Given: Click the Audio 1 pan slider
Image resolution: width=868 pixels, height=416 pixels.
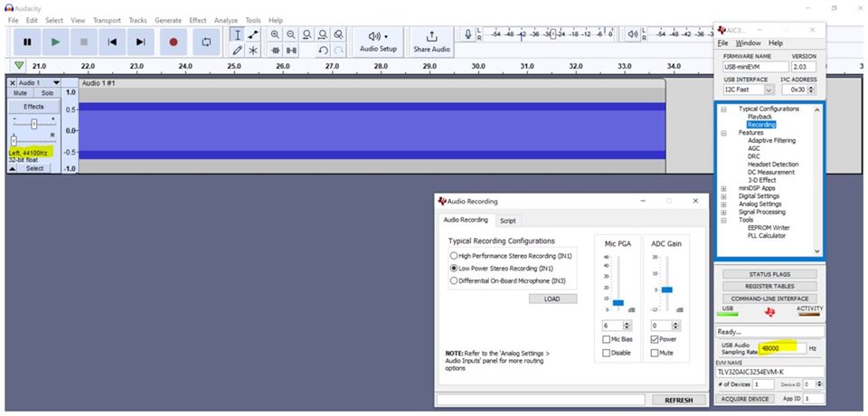Looking at the screenshot, I should [x=14, y=141].
